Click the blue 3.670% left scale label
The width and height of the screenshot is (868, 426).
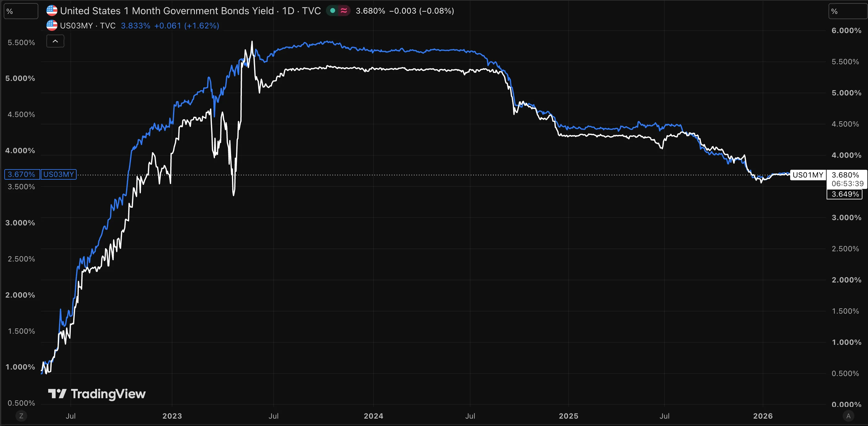tap(22, 174)
